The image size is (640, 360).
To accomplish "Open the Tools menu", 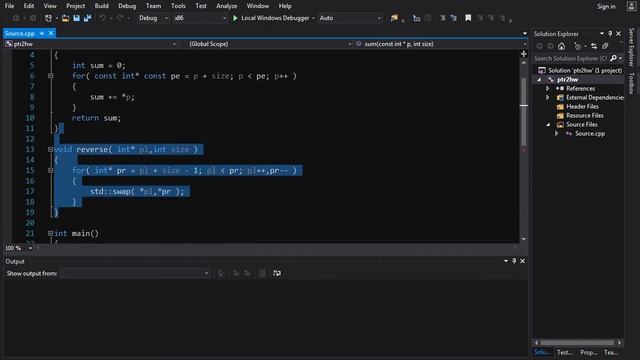I will click(178, 6).
